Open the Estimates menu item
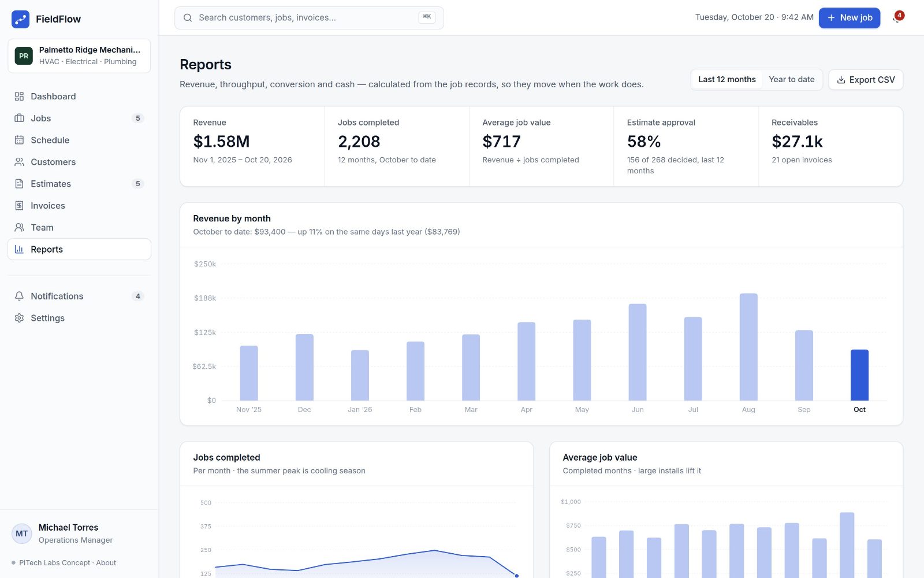924x578 pixels. click(x=79, y=184)
